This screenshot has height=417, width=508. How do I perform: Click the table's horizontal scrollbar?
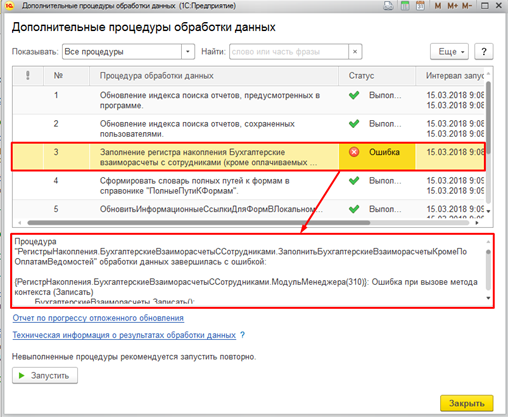199,223
